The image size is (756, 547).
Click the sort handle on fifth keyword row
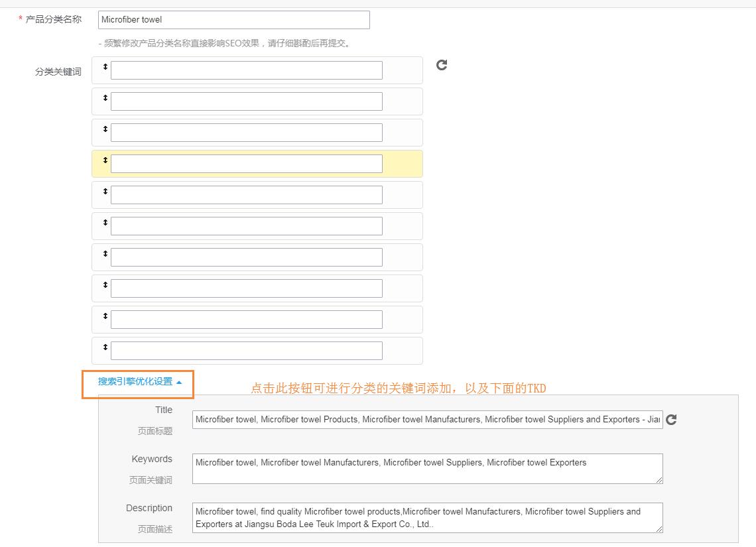point(105,192)
